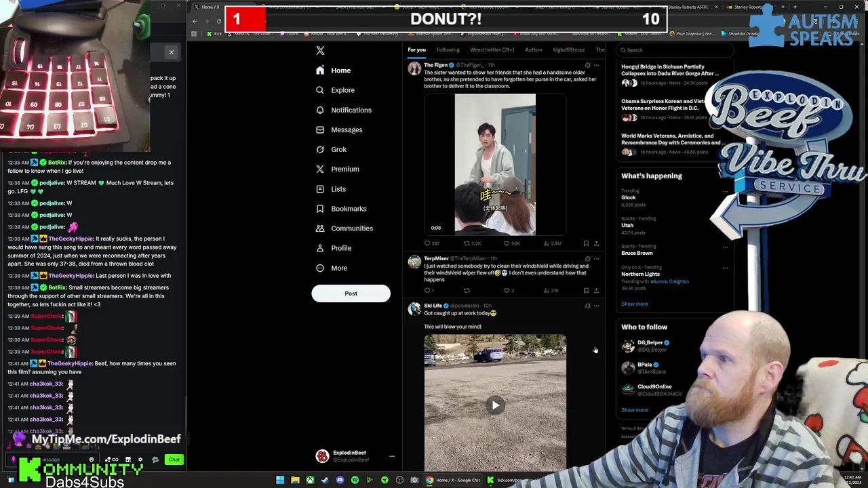Open ExplodinBeef account options menu
868x488 pixels.
click(391, 456)
